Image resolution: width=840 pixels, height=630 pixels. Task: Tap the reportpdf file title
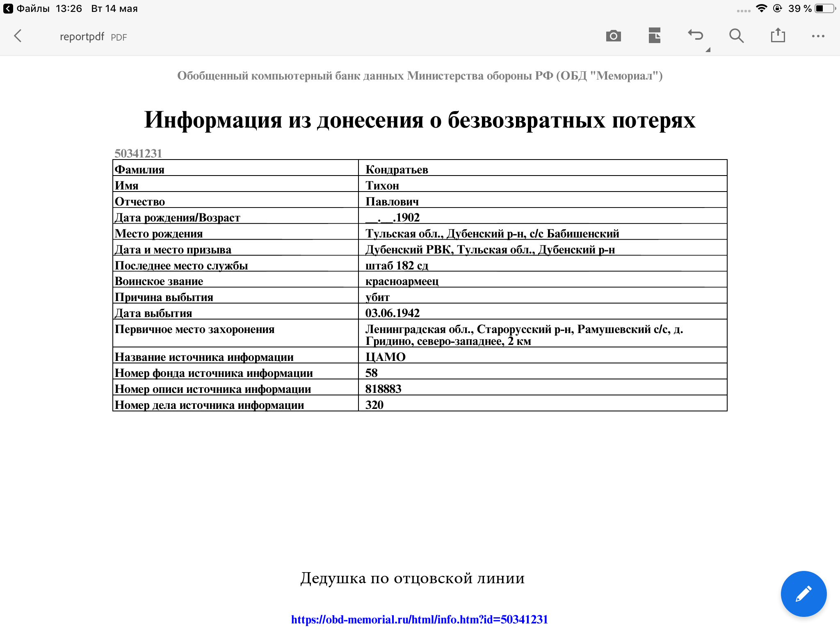click(x=82, y=37)
